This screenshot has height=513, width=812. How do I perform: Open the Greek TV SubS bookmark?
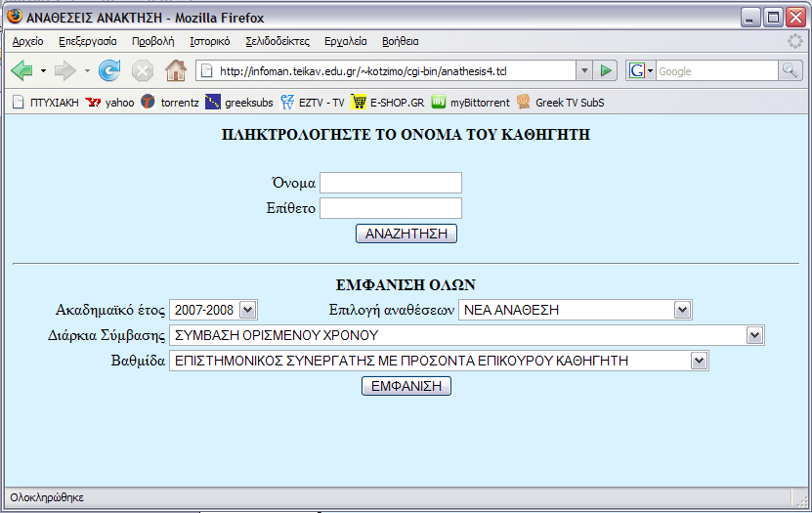(560, 103)
